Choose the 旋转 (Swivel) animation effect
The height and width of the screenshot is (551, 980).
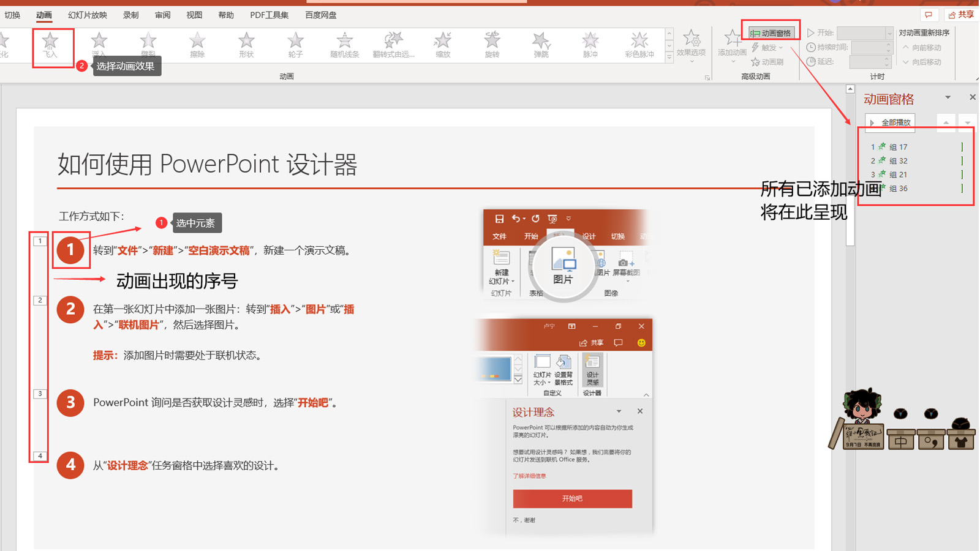[x=492, y=44]
